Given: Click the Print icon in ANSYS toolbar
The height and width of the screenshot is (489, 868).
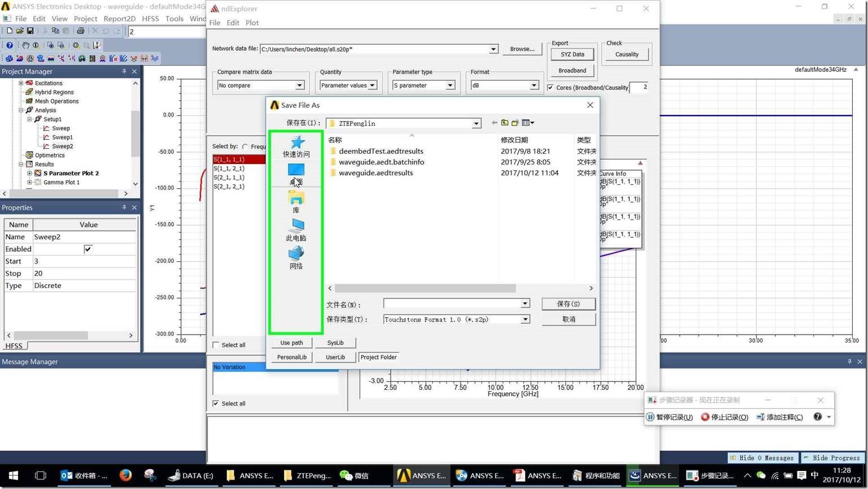Looking at the screenshot, I should coord(80,31).
